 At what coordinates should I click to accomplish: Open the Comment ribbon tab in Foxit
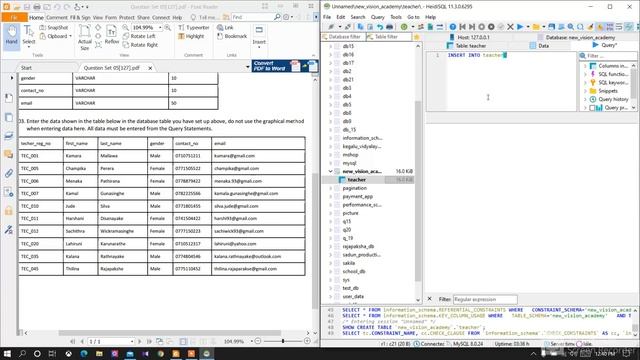pos(57,18)
